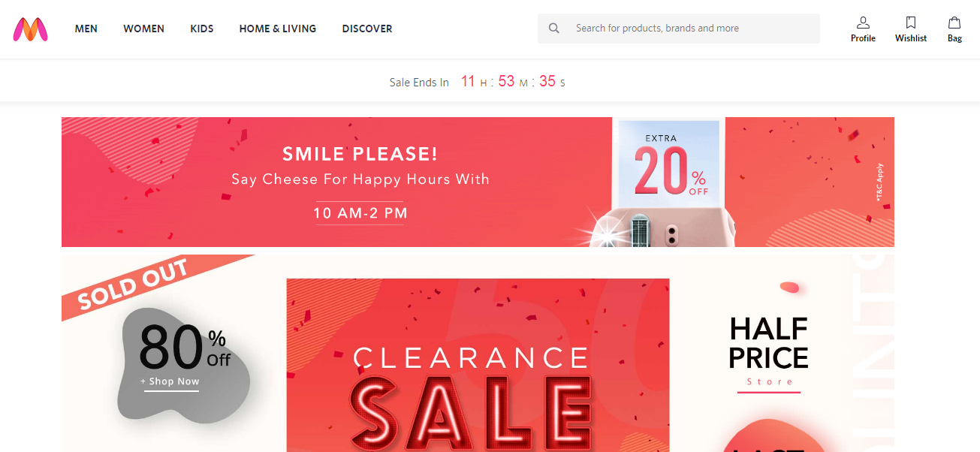Click the Myntra logo icon
Viewport: 980px width, 452px height.
[x=31, y=29]
